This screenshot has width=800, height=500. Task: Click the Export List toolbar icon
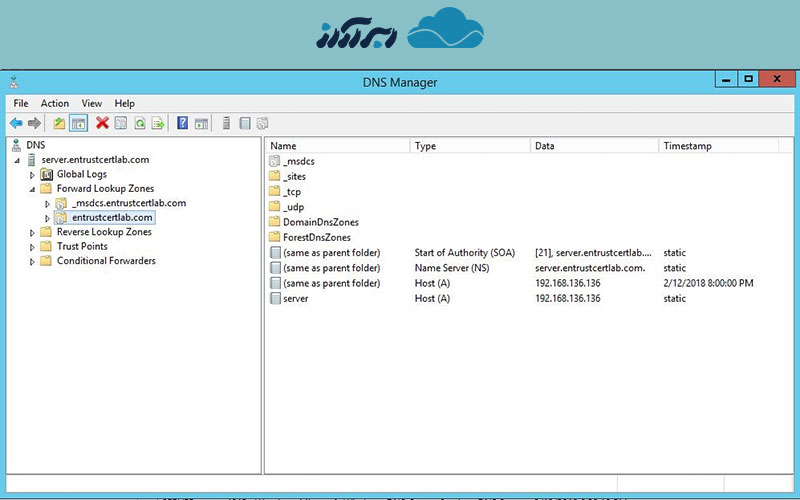157,123
